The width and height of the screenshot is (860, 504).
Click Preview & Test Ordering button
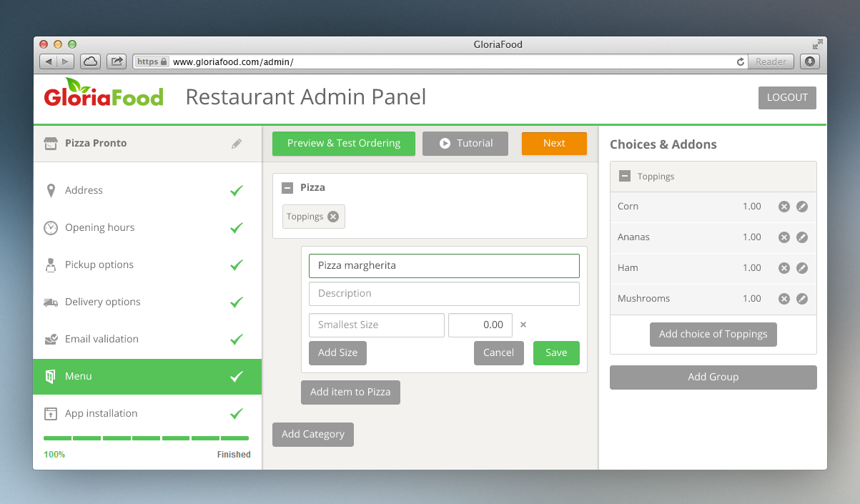click(x=344, y=144)
